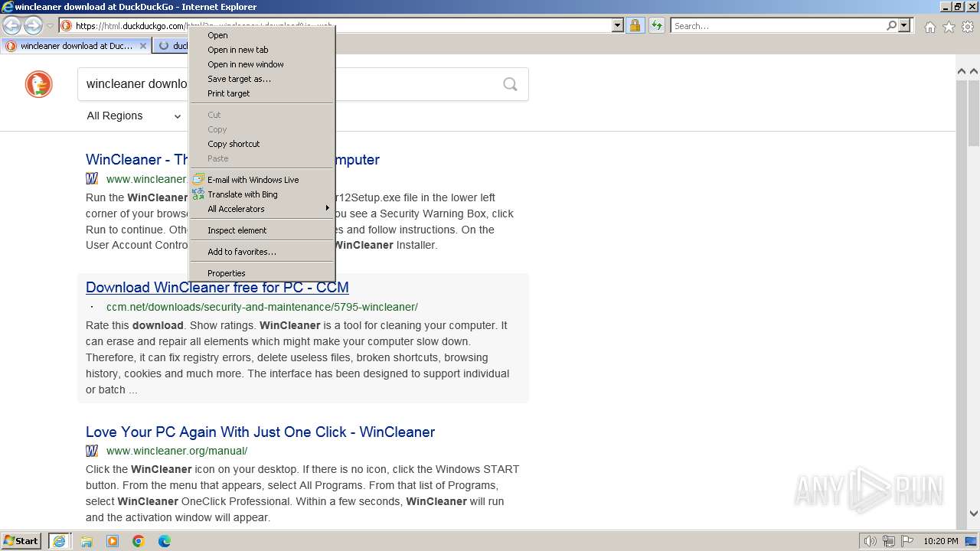Click the IE Search... input field

(778, 26)
